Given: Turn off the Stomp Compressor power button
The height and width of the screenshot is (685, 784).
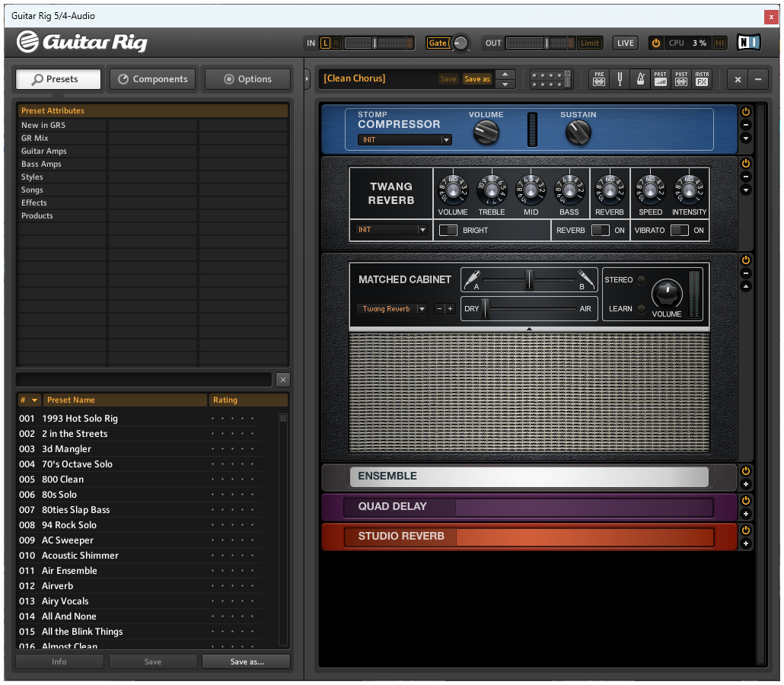Looking at the screenshot, I should tap(746, 111).
